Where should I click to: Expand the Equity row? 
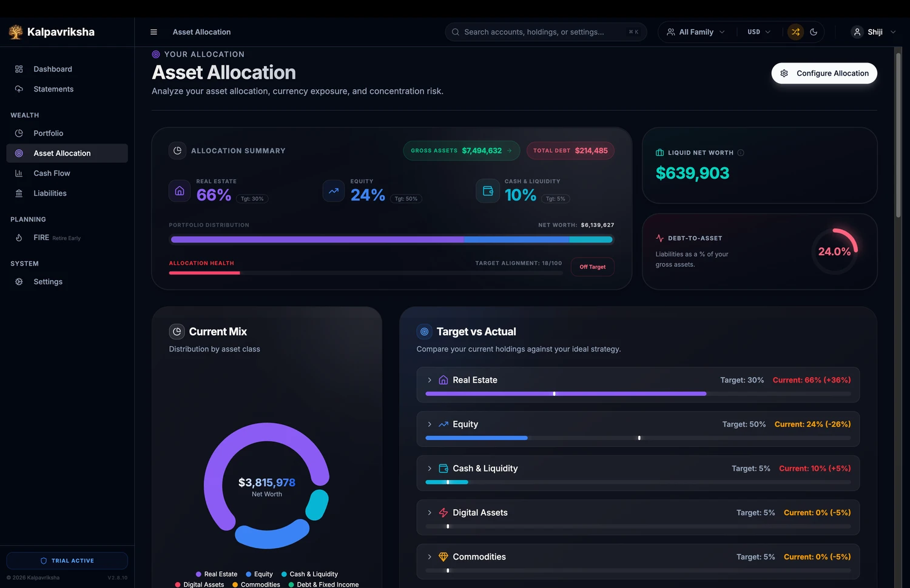tap(430, 424)
